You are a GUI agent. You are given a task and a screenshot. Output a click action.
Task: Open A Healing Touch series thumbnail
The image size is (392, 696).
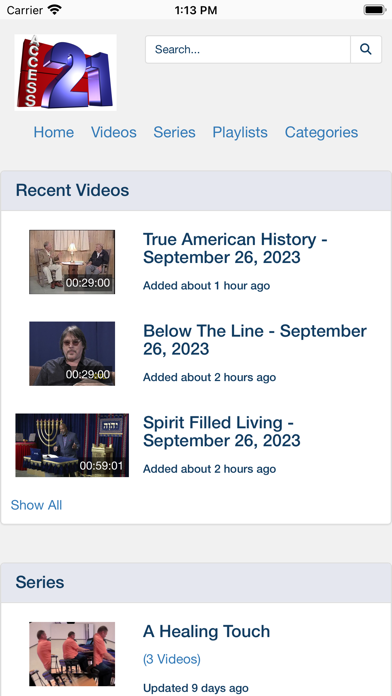pos(72,654)
